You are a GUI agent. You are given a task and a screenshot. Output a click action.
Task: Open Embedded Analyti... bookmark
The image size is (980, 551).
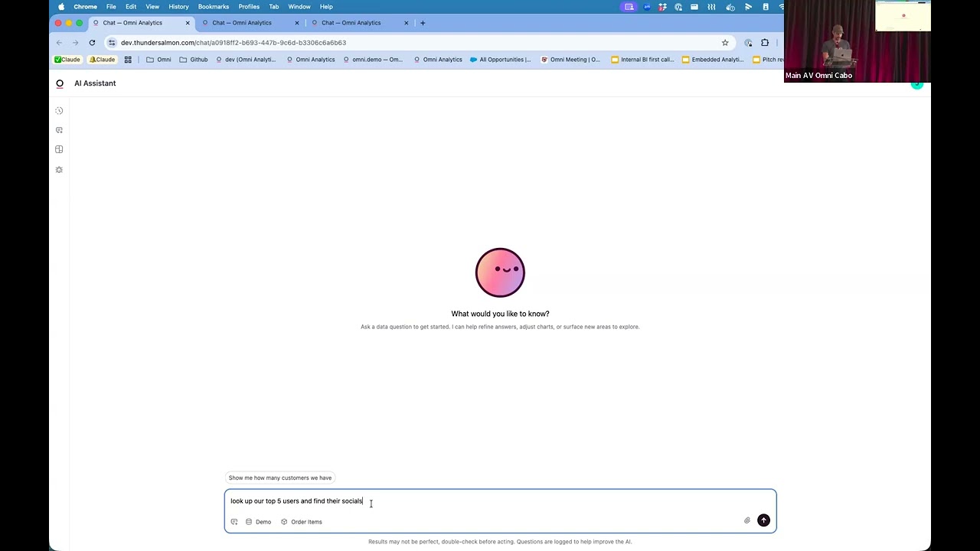(x=713, y=60)
